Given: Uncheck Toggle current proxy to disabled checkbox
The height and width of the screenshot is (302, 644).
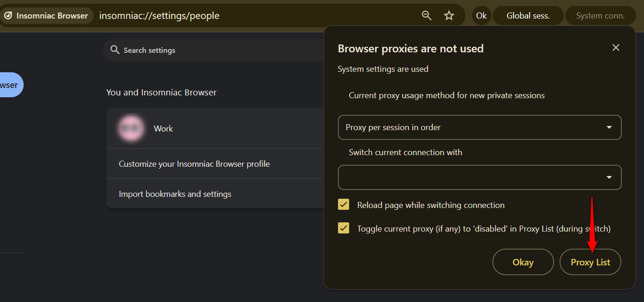Looking at the screenshot, I should 344,228.
